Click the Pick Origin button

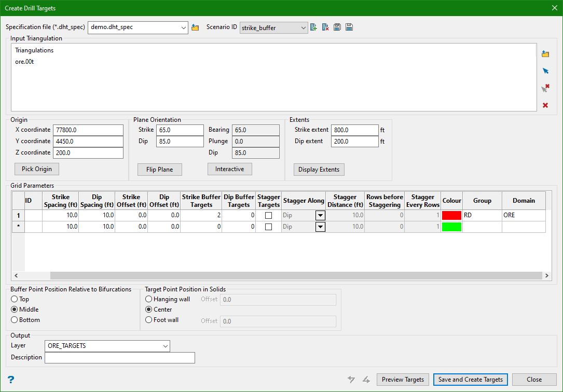[x=37, y=169]
